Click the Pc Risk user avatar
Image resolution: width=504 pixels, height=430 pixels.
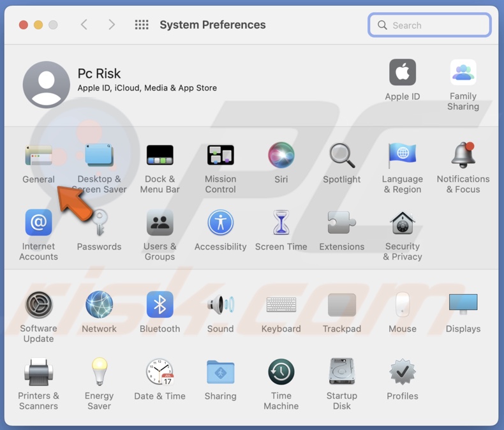(x=46, y=85)
